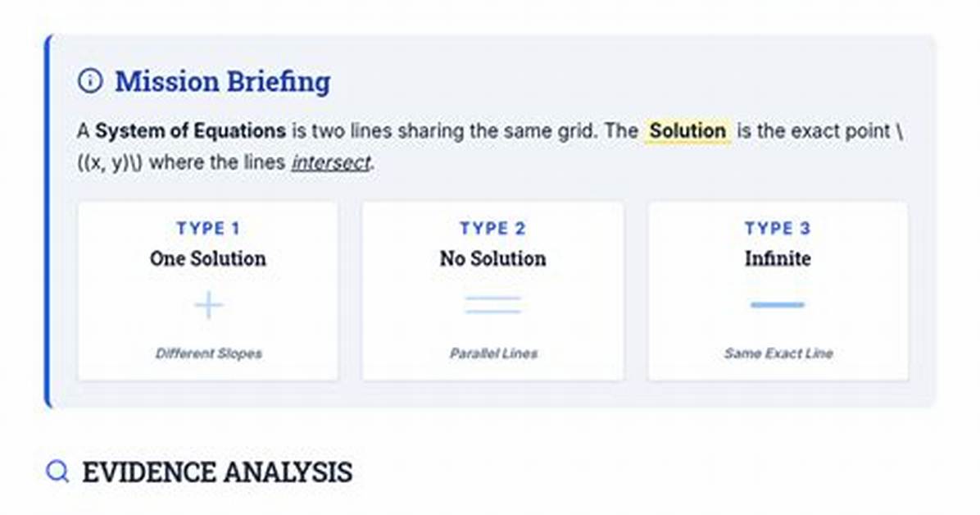Screen dimensions: 980x515
Task: Click the magnifier icon beside Evidence Analysis
Action: pos(57,472)
